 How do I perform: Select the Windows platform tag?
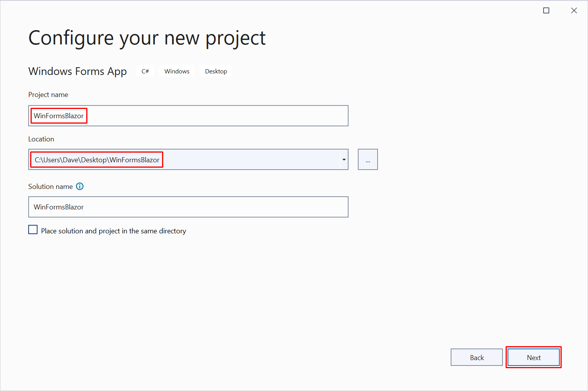click(177, 71)
